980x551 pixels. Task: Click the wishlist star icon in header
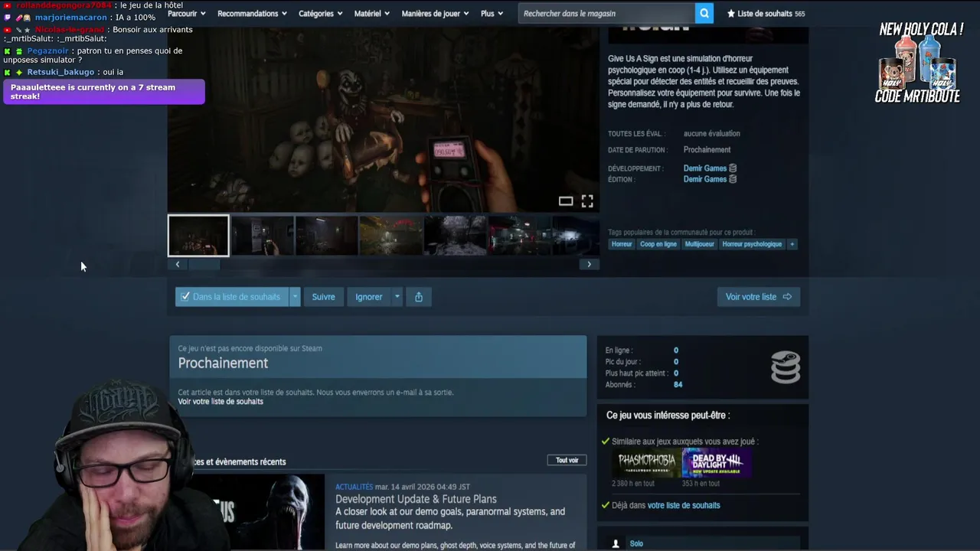(x=730, y=13)
